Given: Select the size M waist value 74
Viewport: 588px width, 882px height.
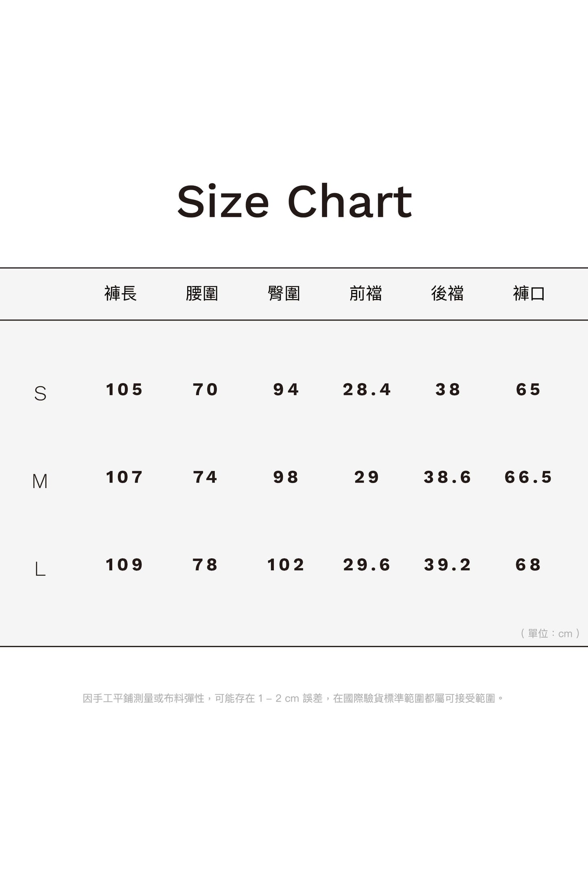Looking at the screenshot, I should coord(205,477).
